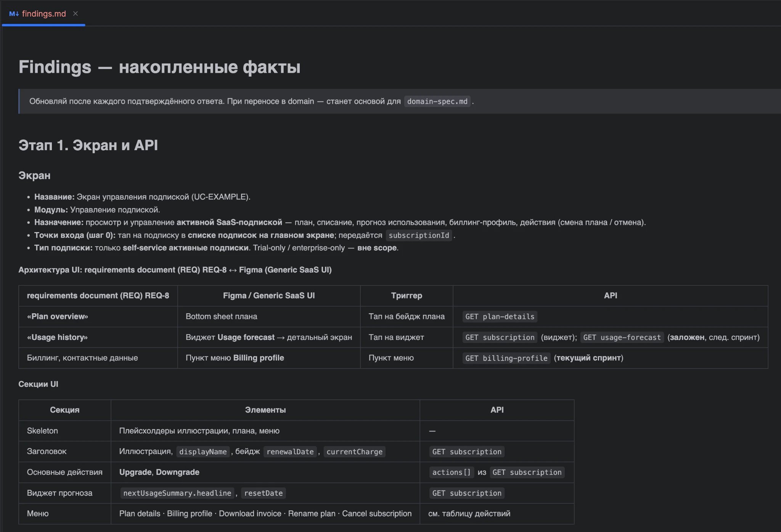The width and height of the screenshot is (781, 532).
Task: Click the "Биллинг, контактные данные" cell
Action: click(98, 358)
